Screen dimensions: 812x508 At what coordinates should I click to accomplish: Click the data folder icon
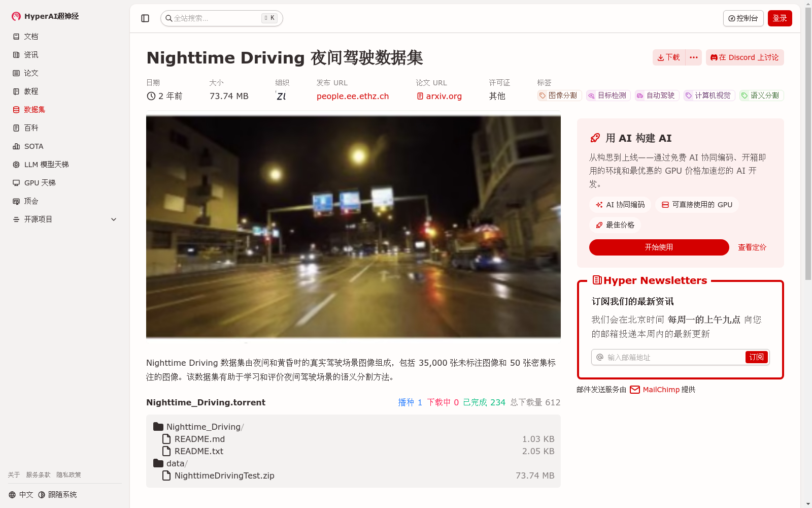coord(158,463)
